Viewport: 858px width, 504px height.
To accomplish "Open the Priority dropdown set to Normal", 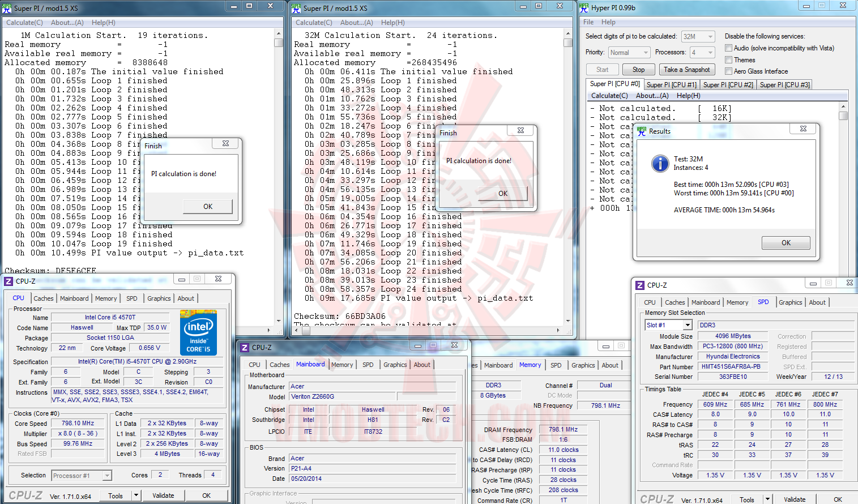I will point(629,53).
